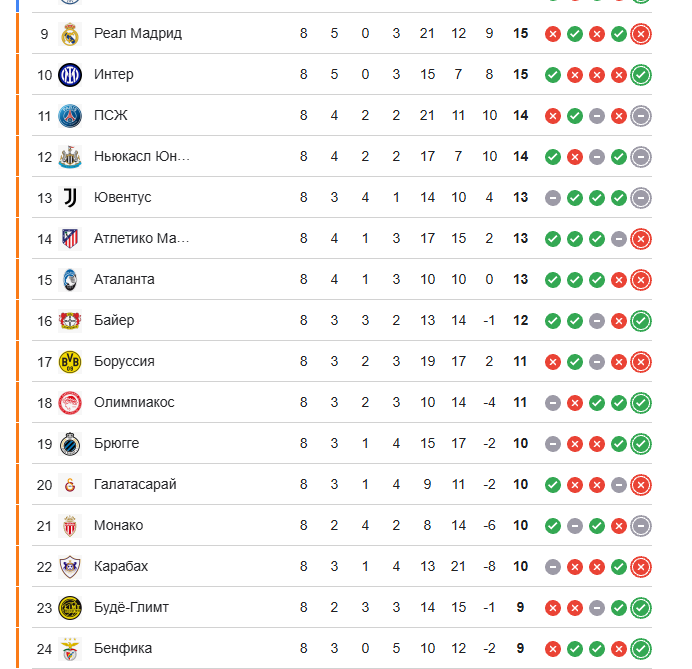Click the Atalanta club logo

tap(69, 280)
